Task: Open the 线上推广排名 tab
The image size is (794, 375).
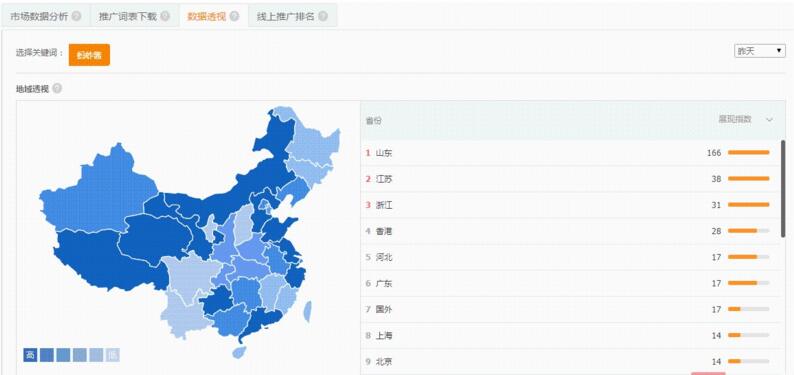Action: coord(286,16)
